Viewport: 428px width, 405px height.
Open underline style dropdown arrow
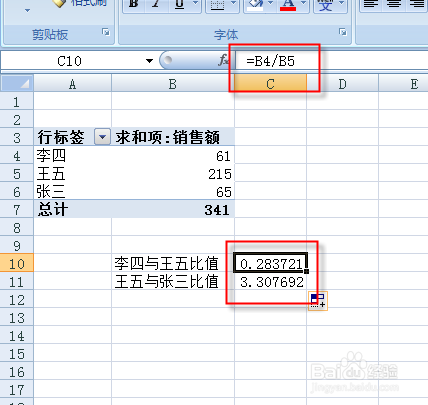tap(196, 3)
